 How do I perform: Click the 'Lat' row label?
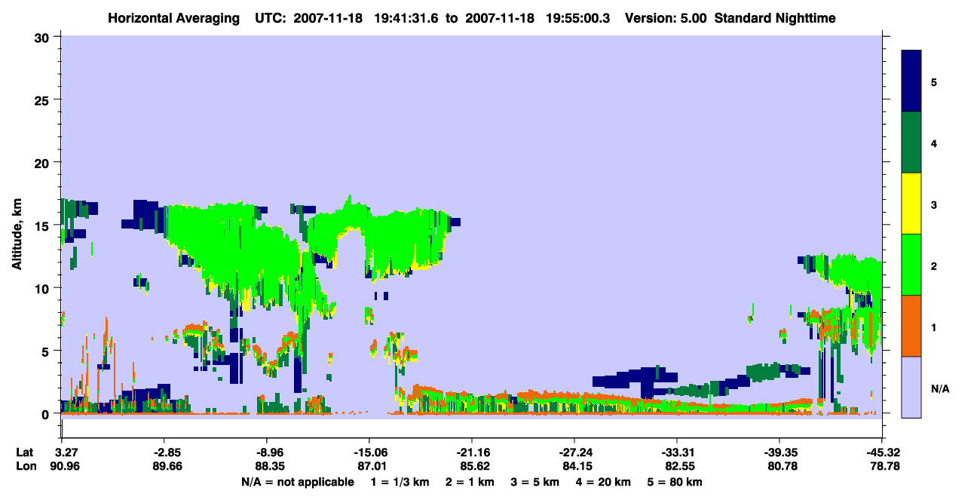click(x=25, y=452)
